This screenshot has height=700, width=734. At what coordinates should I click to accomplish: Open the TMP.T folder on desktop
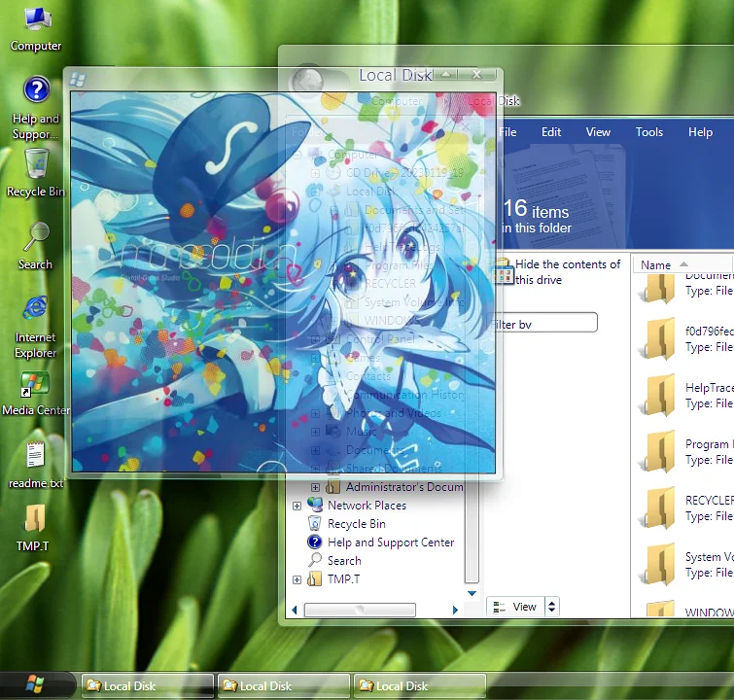(x=33, y=520)
